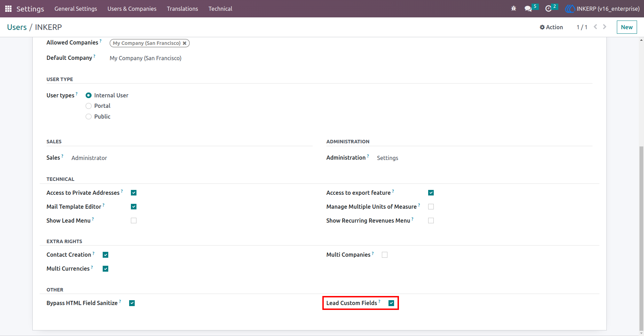
Task: Toggle Lead Custom Fields checkbox
Action: pos(391,303)
